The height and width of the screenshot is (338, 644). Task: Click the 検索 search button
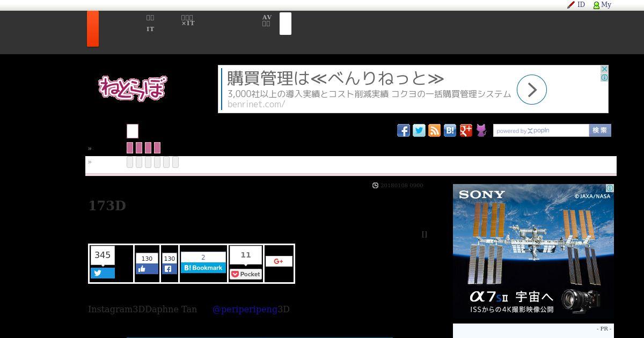click(x=600, y=130)
